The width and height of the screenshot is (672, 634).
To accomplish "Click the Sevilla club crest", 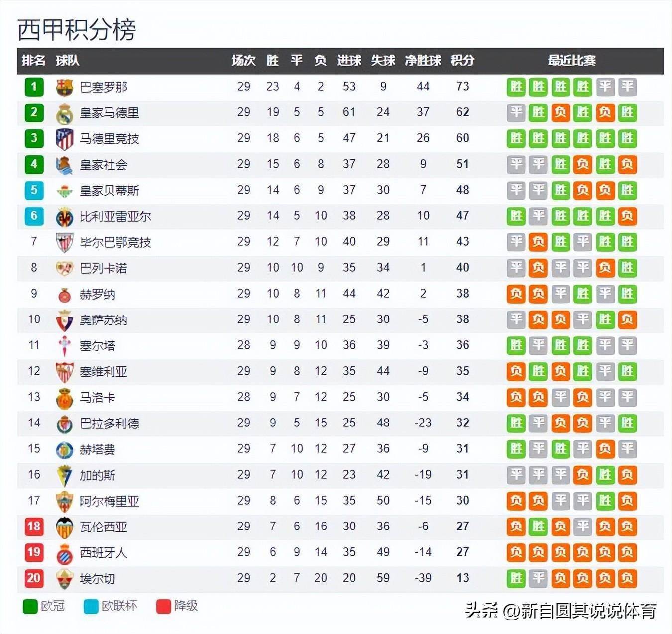I will (64, 372).
